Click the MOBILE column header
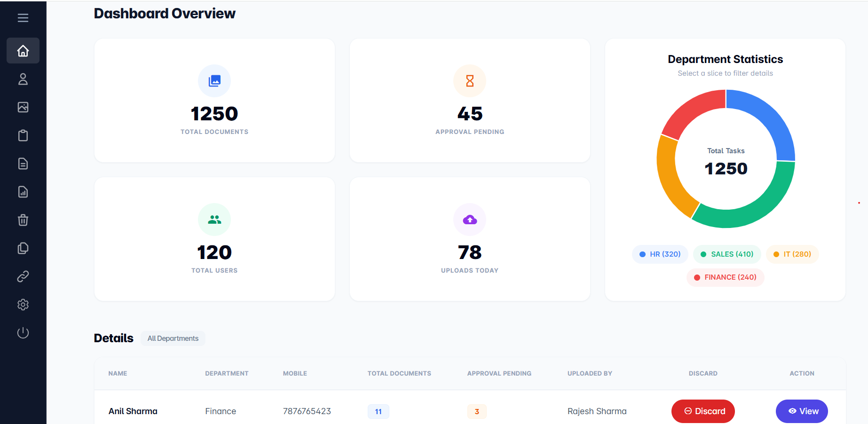 coord(295,373)
